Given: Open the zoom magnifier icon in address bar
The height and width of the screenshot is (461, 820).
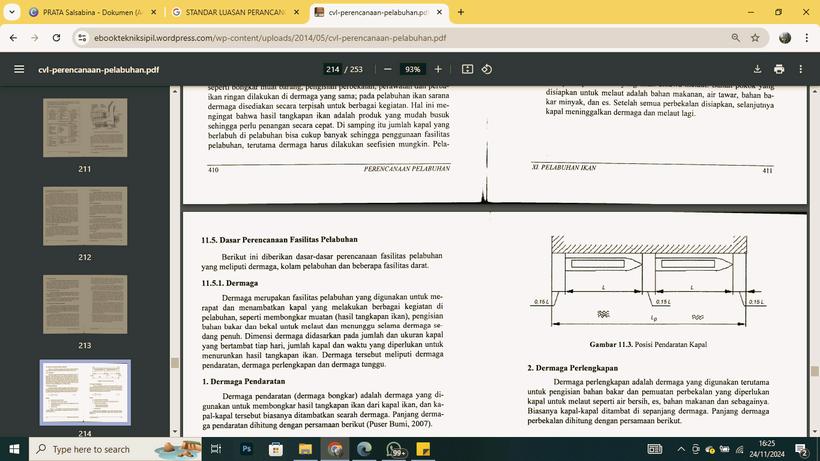Looking at the screenshot, I should click(x=735, y=38).
